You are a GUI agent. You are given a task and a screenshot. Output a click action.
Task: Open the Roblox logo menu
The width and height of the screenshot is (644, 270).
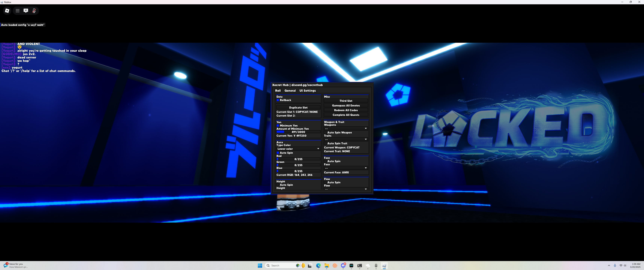7,10
